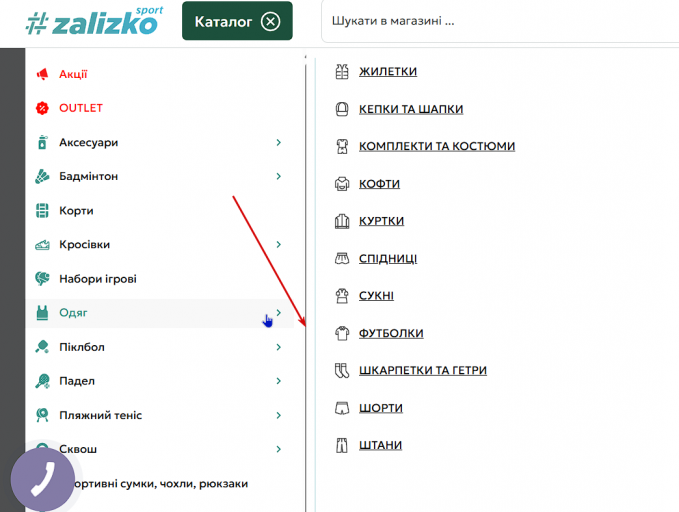The width and height of the screenshot is (679, 512).
Task: Open the ФУТБОЛКИ subcategory link
Action: tap(391, 333)
